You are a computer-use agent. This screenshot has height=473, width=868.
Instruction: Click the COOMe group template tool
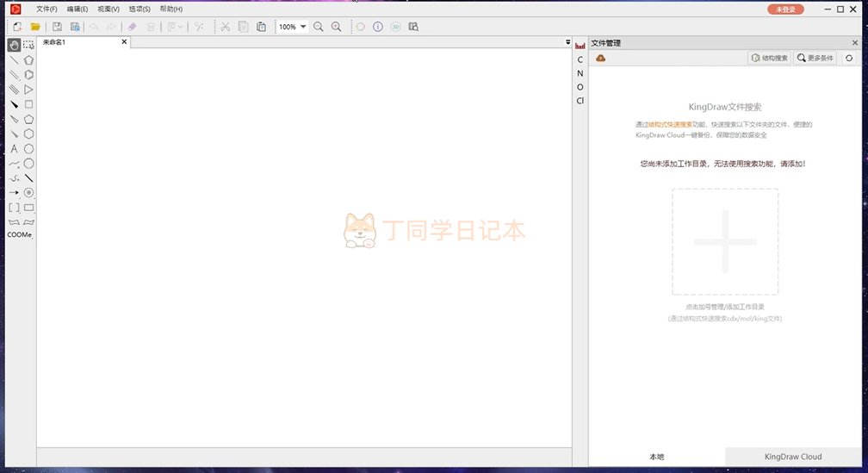tap(20, 235)
